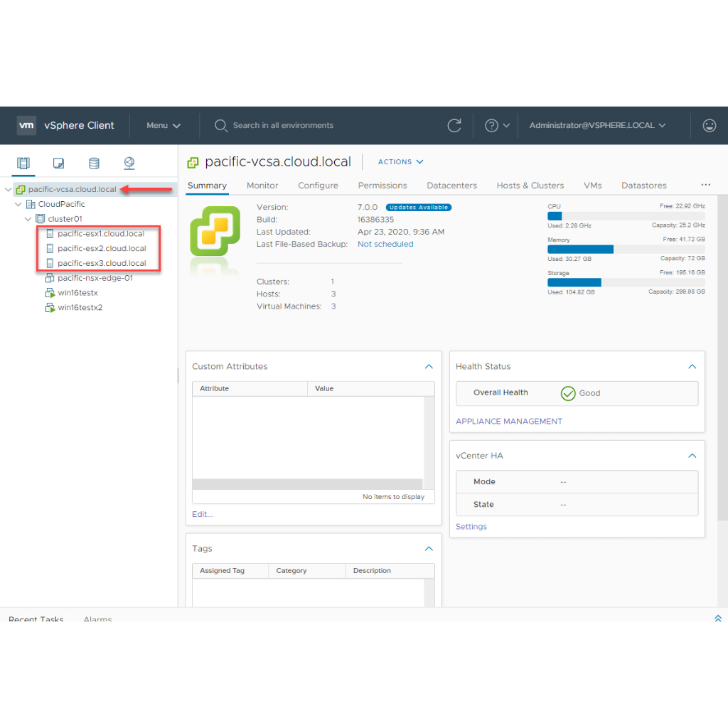Switch to the Monitor tab
Viewport: 728px width, 728px height.
point(262,186)
